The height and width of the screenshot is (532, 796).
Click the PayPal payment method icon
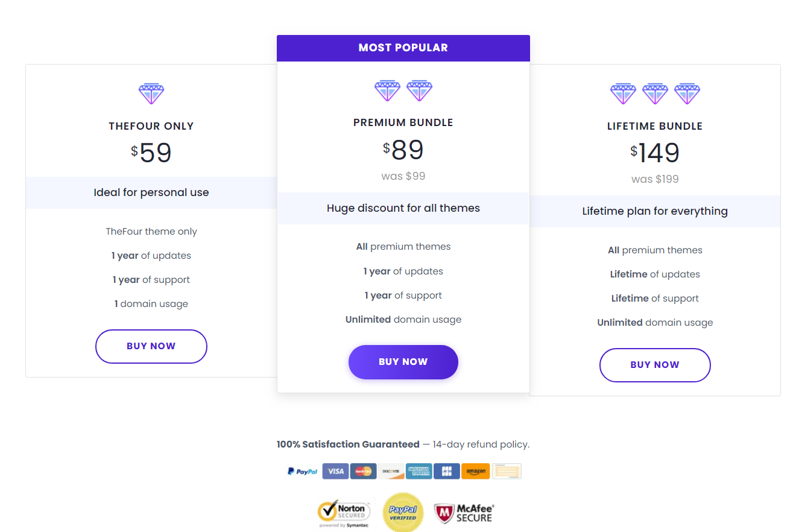(x=302, y=471)
